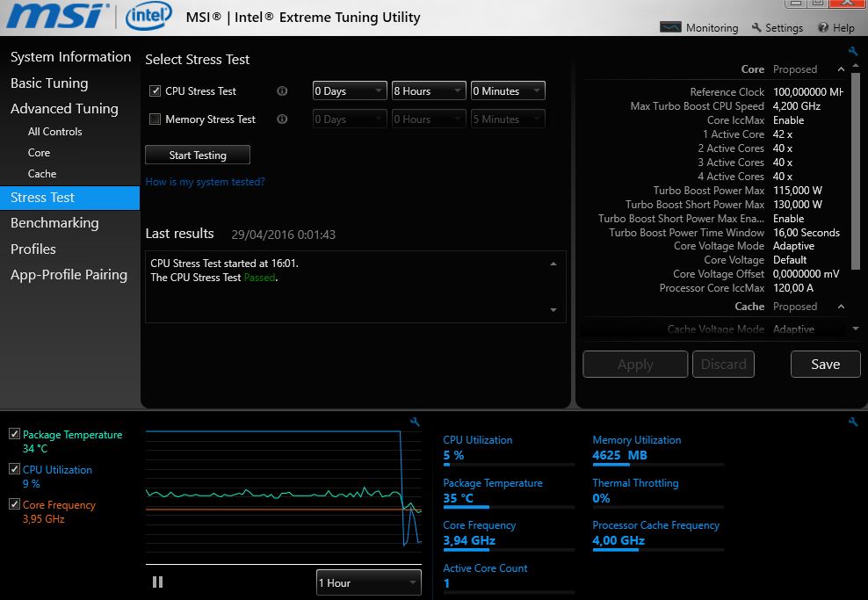This screenshot has width=868, height=600.
Task: Open the CPU test 0 Minutes dropdown
Action: click(508, 91)
